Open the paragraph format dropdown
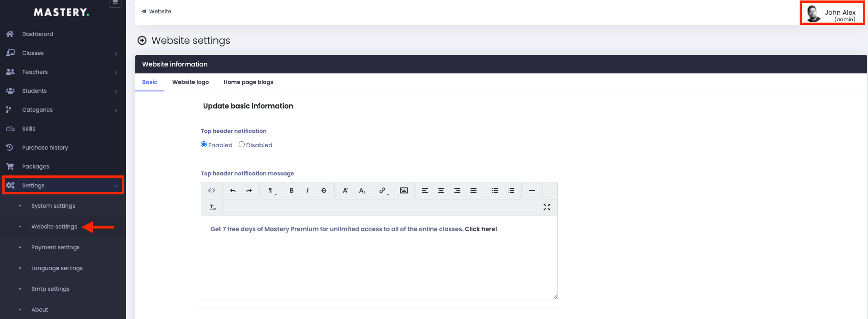868x319 pixels. tap(271, 191)
